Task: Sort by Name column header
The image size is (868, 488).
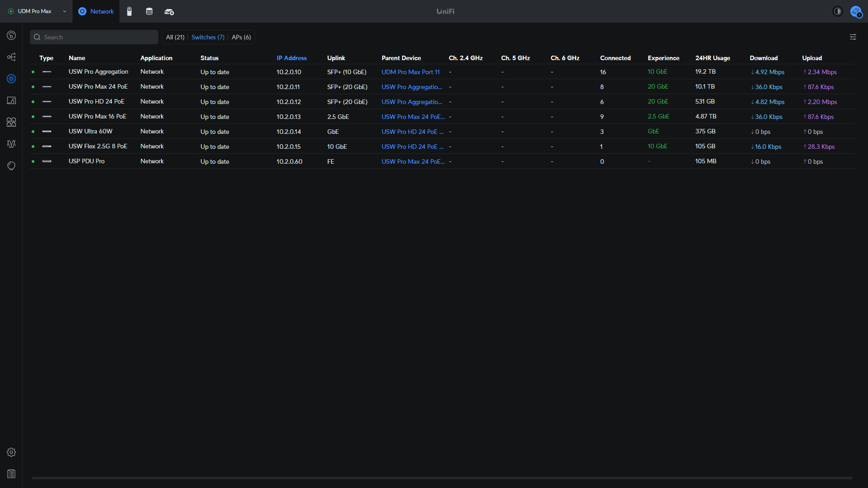Action: pos(77,58)
